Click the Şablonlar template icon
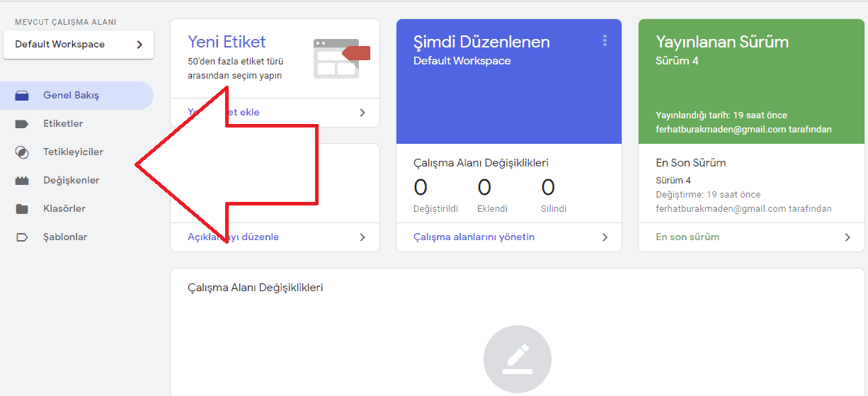This screenshot has width=868, height=396. pyautogui.click(x=22, y=237)
